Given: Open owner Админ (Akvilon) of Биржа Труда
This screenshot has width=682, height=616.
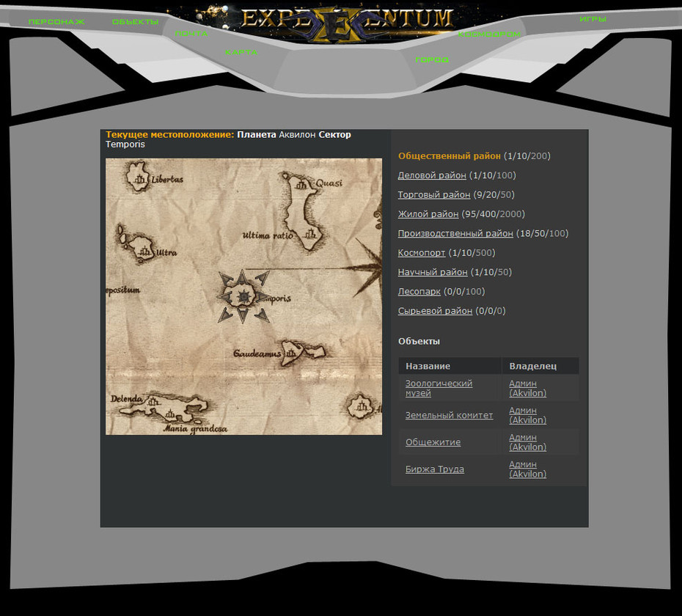Looking at the screenshot, I should (x=527, y=469).
